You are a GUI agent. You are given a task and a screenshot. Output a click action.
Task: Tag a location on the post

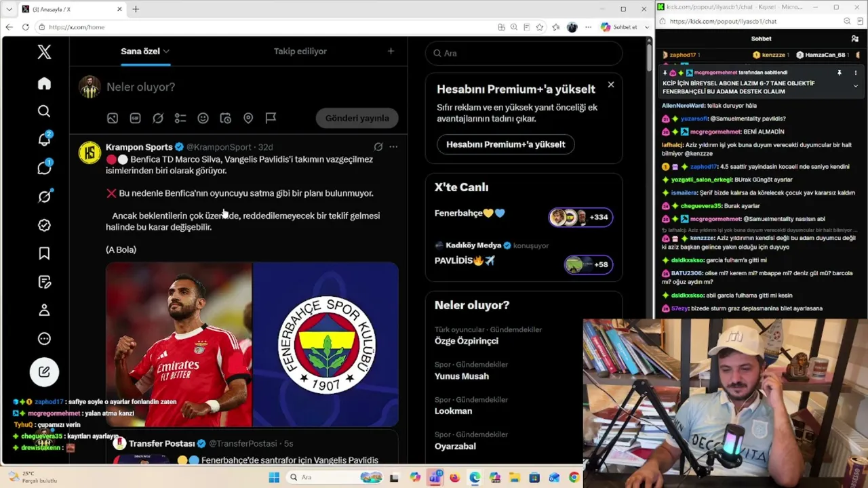248,118
